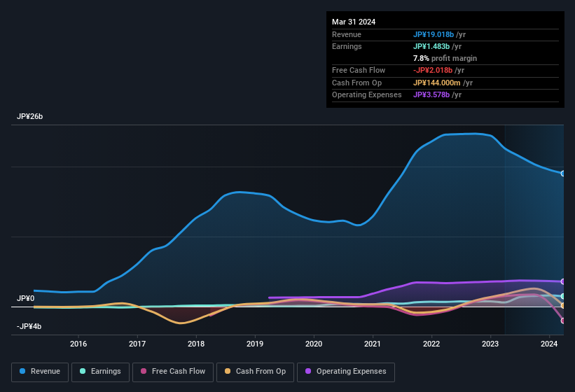575x392 pixels.
Task: Click the JP¥144.000m cash from op value
Action: 437,83
